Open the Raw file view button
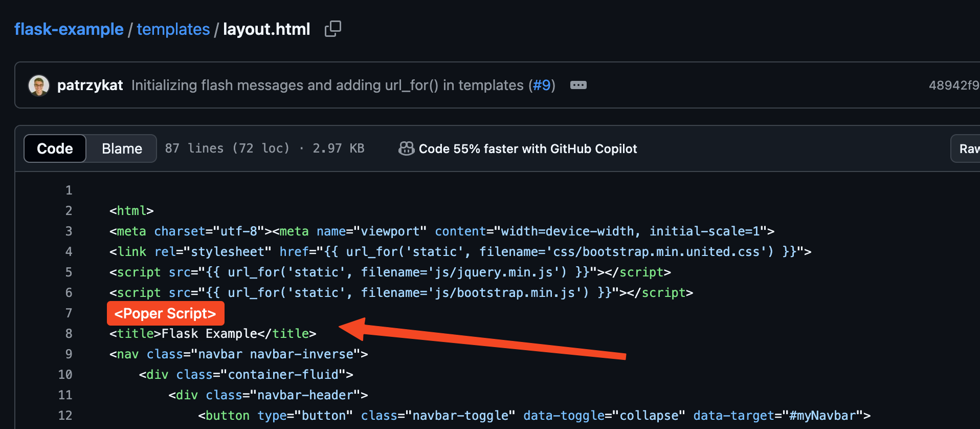This screenshot has width=980, height=429. click(x=966, y=148)
